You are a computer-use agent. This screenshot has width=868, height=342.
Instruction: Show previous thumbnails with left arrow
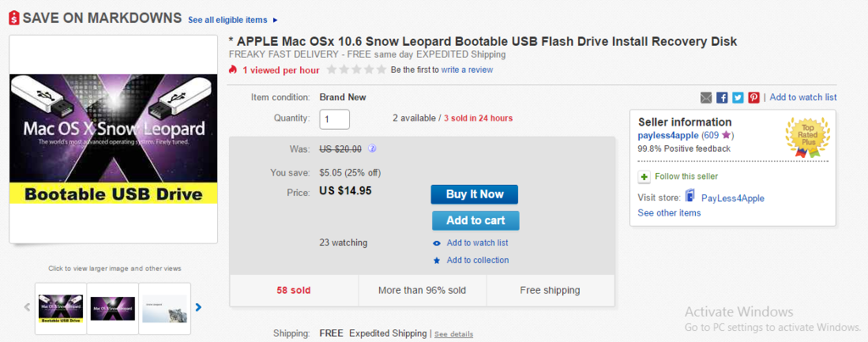pyautogui.click(x=27, y=307)
